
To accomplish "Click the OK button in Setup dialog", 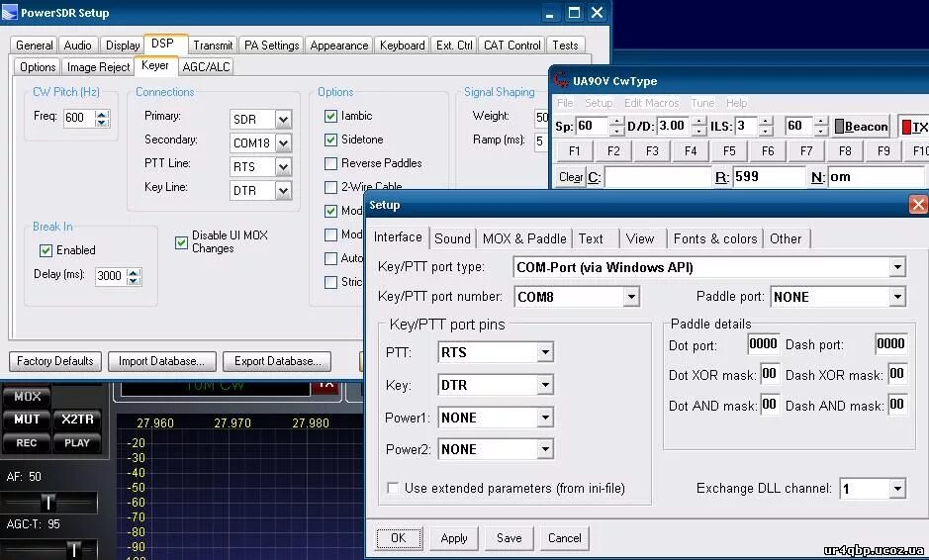I will point(399,538).
